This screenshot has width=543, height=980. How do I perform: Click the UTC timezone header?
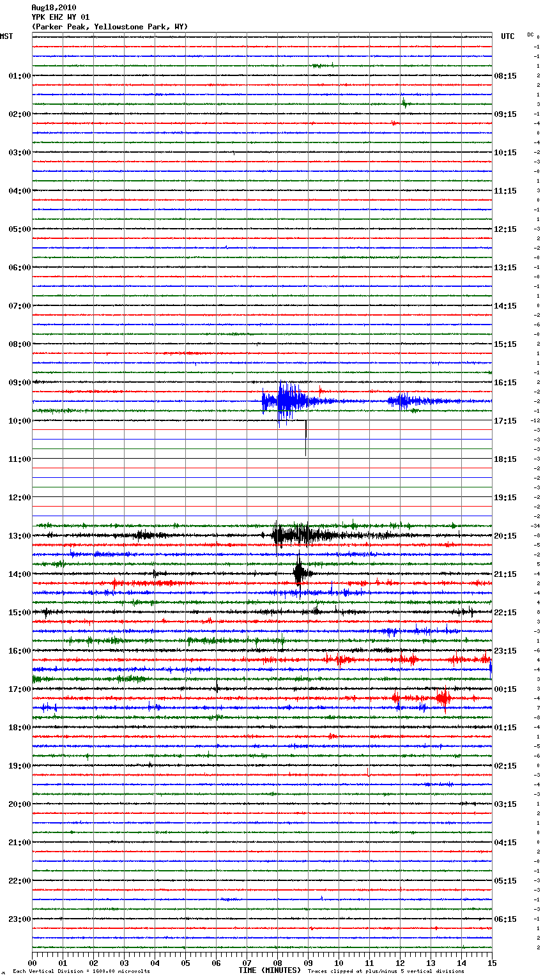508,36
